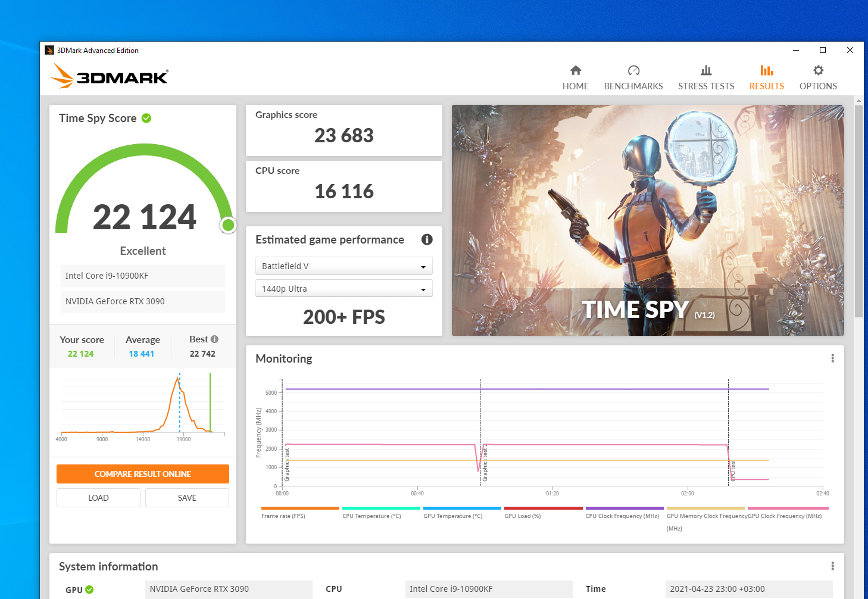Click the score distribution histogram chart
Image resolution: width=868 pixels, height=599 pixels.
pos(143,407)
